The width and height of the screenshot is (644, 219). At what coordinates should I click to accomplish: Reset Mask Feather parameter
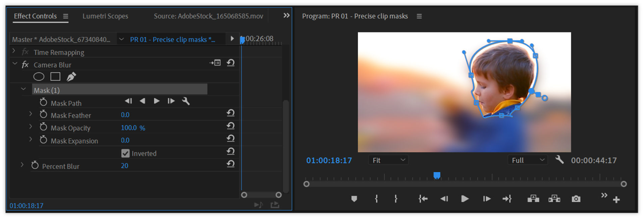click(x=230, y=113)
